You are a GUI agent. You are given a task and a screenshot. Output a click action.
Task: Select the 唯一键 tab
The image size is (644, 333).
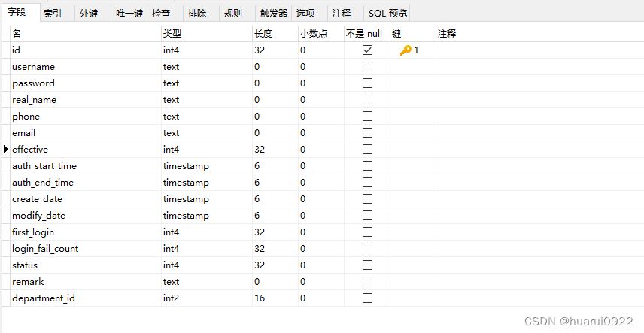pos(129,13)
